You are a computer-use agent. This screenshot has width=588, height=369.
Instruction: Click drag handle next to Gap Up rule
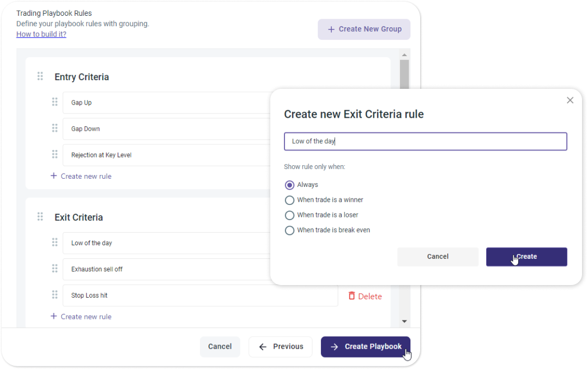(x=54, y=102)
